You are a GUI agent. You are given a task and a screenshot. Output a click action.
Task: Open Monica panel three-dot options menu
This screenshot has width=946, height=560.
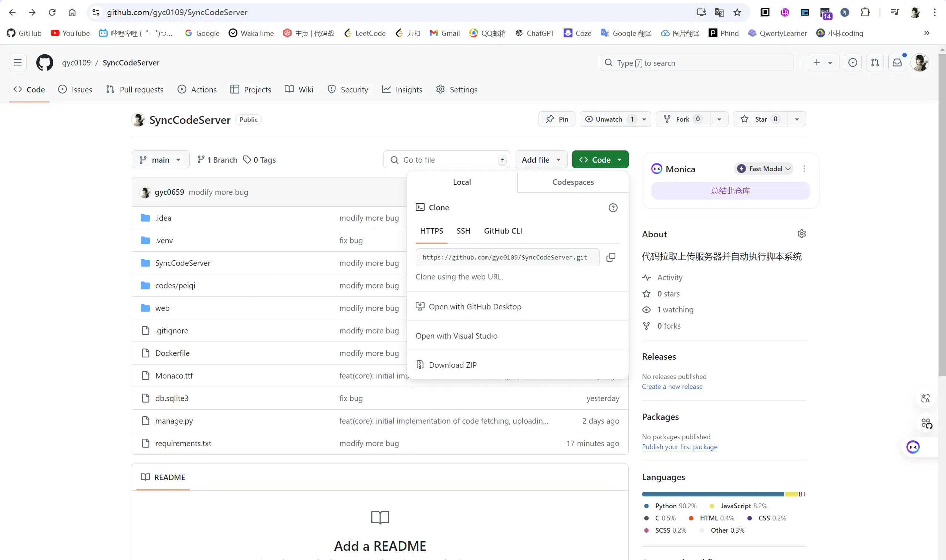[804, 169]
